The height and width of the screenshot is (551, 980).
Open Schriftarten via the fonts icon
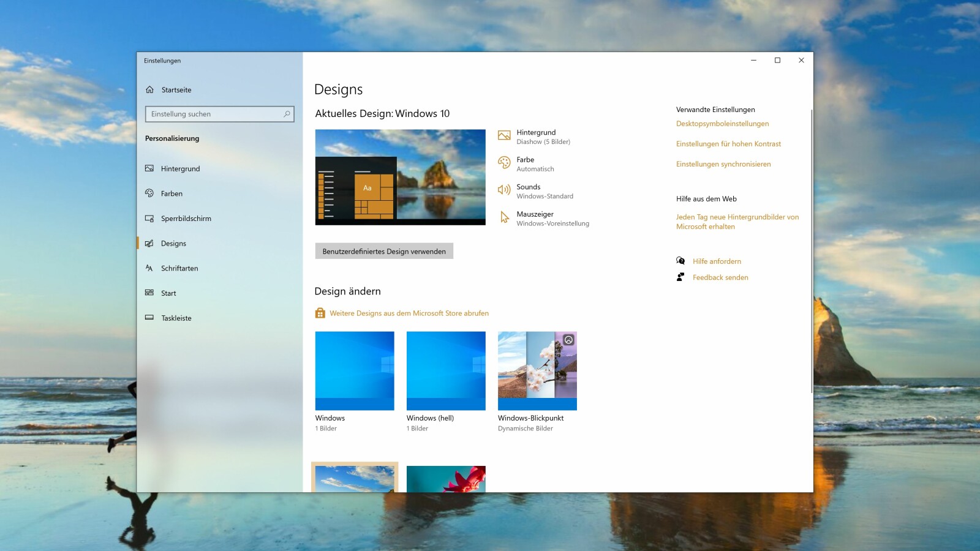[x=149, y=268]
